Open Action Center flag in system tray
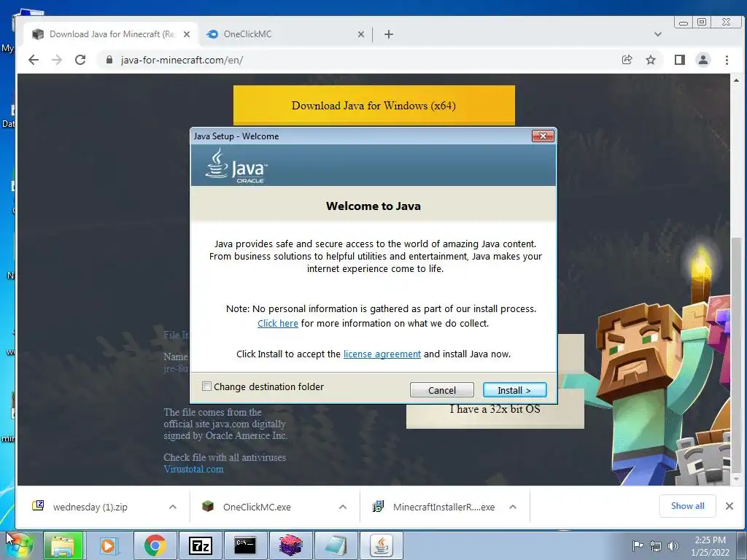Screen dimensions: 747x560 tap(638, 545)
